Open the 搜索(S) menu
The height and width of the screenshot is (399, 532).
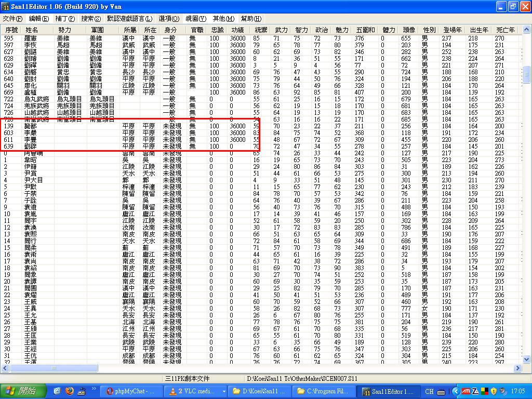(x=91, y=19)
